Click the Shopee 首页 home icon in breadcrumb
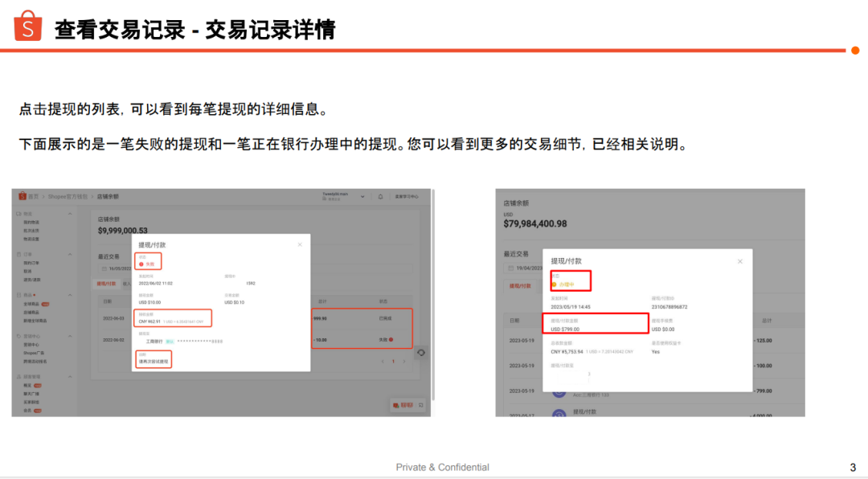 tap(23, 196)
